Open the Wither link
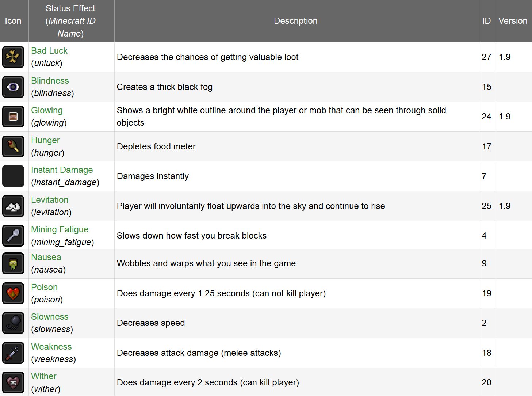Viewport: 532px width, 396px height. pyautogui.click(x=44, y=376)
